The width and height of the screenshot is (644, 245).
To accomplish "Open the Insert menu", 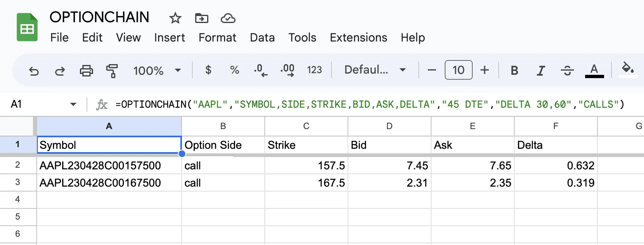I will [x=170, y=38].
